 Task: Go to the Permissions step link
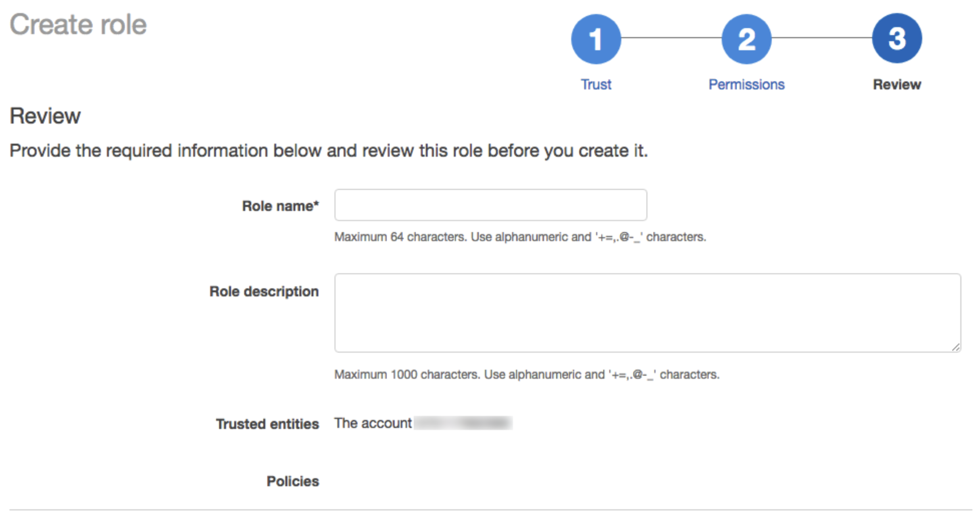pos(746,84)
